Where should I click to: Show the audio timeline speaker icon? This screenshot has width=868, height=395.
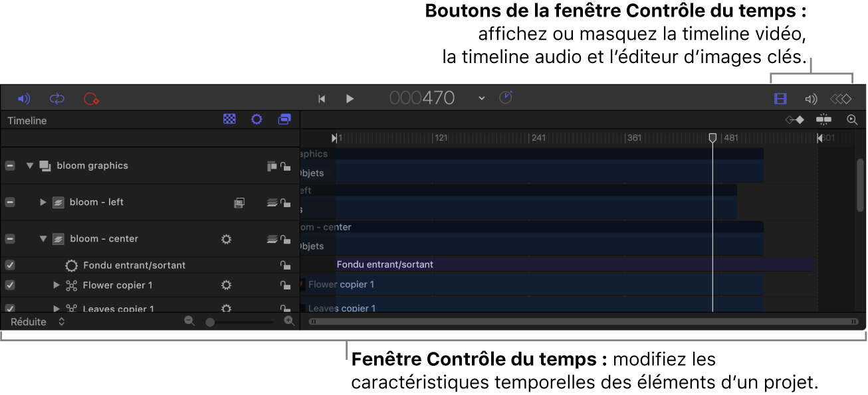(x=811, y=98)
